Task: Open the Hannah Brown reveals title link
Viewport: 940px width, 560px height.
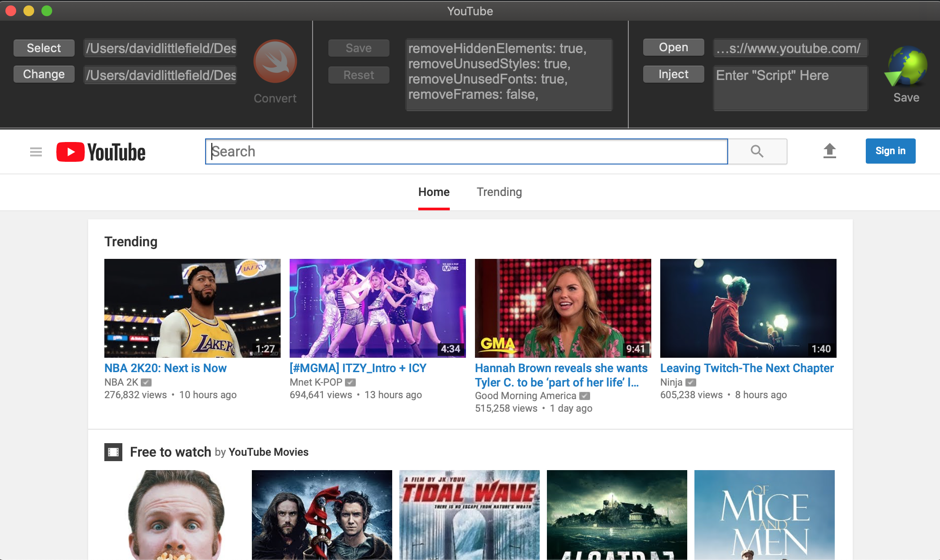Action: (561, 375)
